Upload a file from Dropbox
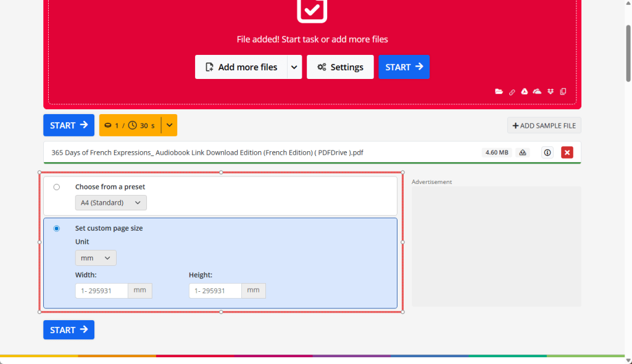Image resolution: width=632 pixels, height=364 pixels. (550, 91)
